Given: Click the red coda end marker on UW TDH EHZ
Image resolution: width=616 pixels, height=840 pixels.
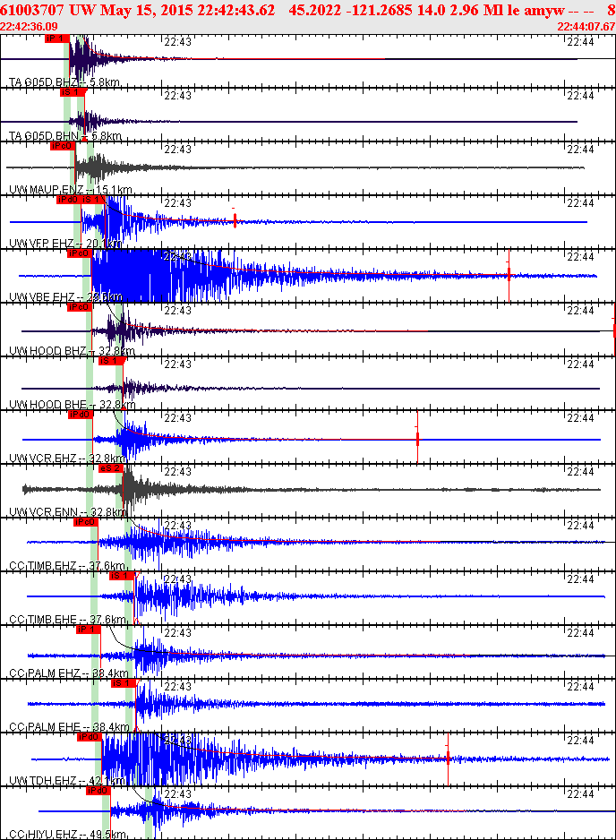Looking at the screenshot, I should coord(448,758).
